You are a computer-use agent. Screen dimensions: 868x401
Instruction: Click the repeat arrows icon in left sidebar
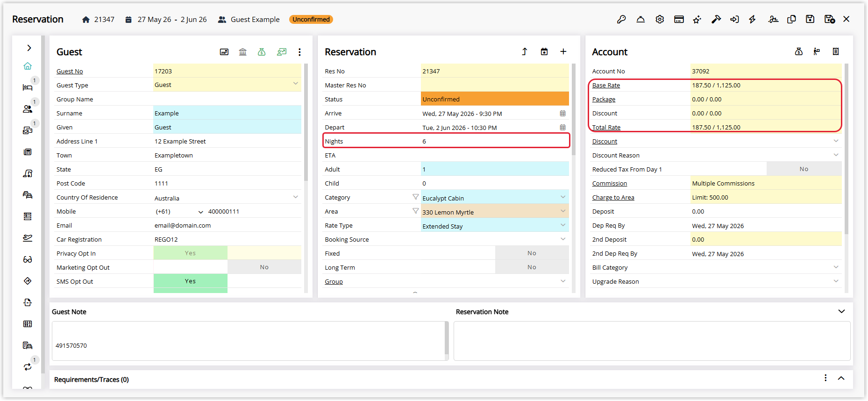tap(28, 367)
